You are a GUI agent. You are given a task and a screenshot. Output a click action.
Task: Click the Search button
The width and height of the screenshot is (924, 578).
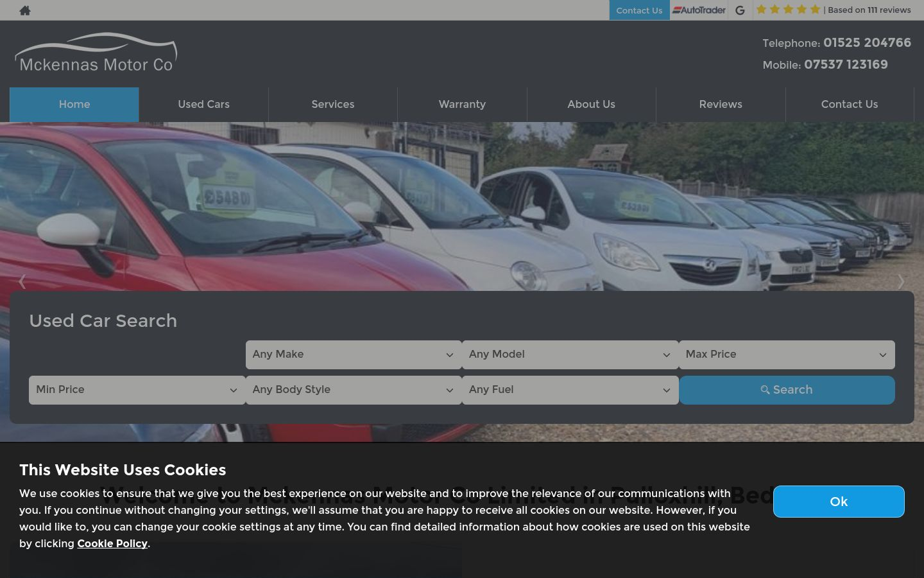coord(787,390)
